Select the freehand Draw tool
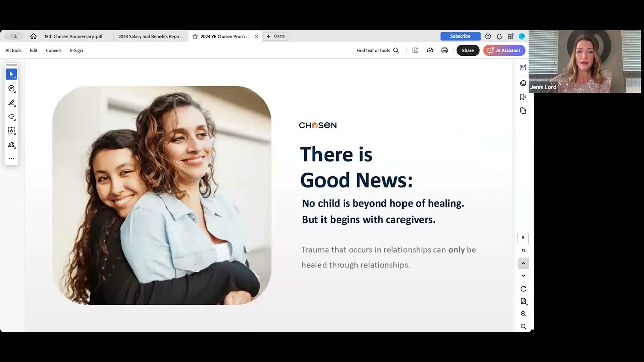The width and height of the screenshot is (644, 362). pyautogui.click(x=11, y=117)
